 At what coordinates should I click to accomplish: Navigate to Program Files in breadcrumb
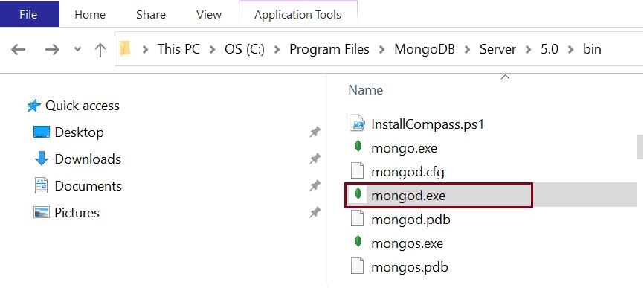coord(329,49)
